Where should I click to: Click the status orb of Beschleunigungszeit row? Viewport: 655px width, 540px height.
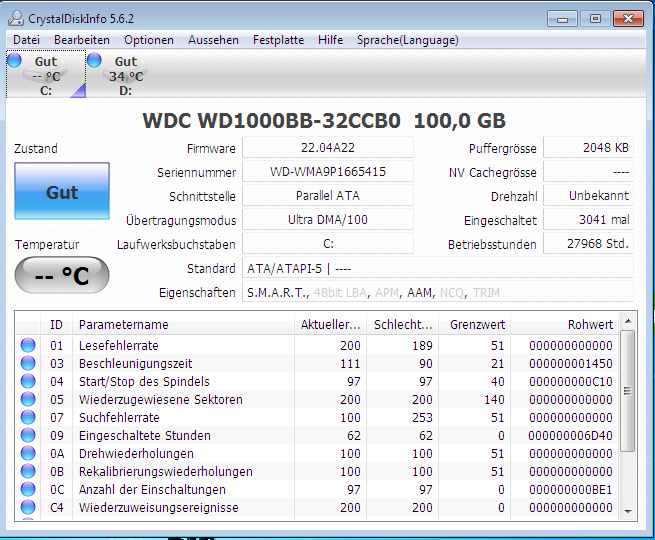point(28,363)
